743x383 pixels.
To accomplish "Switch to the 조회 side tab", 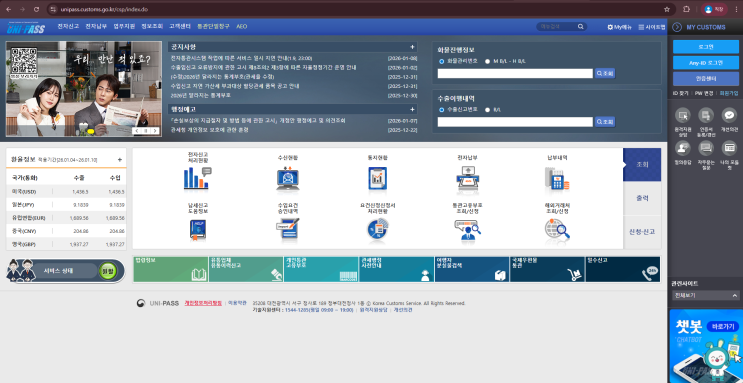I will point(642,164).
